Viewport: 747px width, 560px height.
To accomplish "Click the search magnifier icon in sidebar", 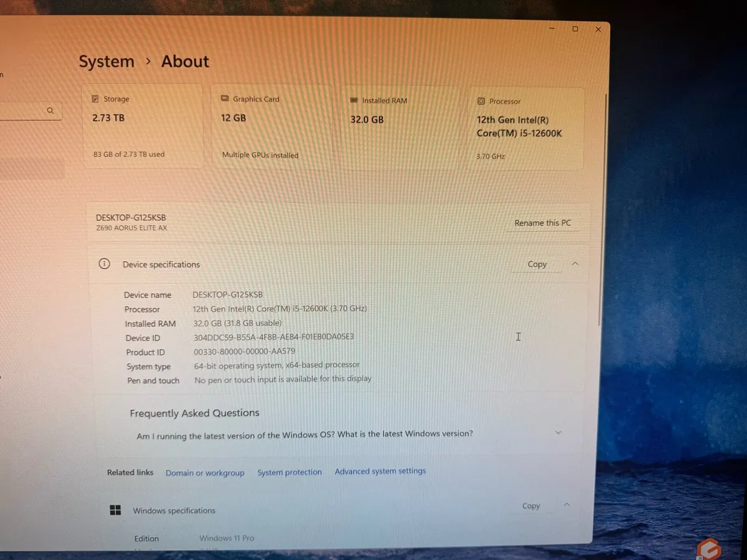I will point(50,111).
